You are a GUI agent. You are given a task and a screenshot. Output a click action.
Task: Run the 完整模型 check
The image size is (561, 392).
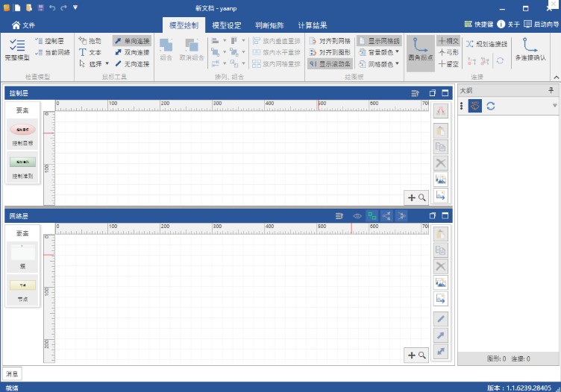pos(17,49)
